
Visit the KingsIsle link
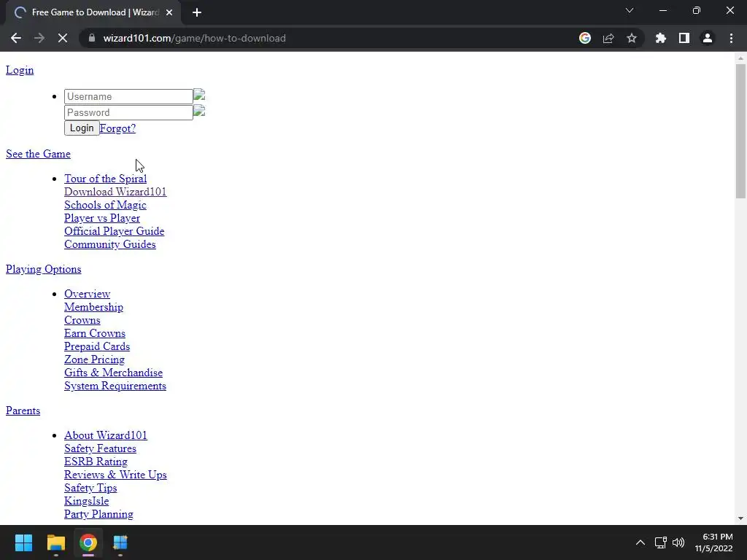86,501
